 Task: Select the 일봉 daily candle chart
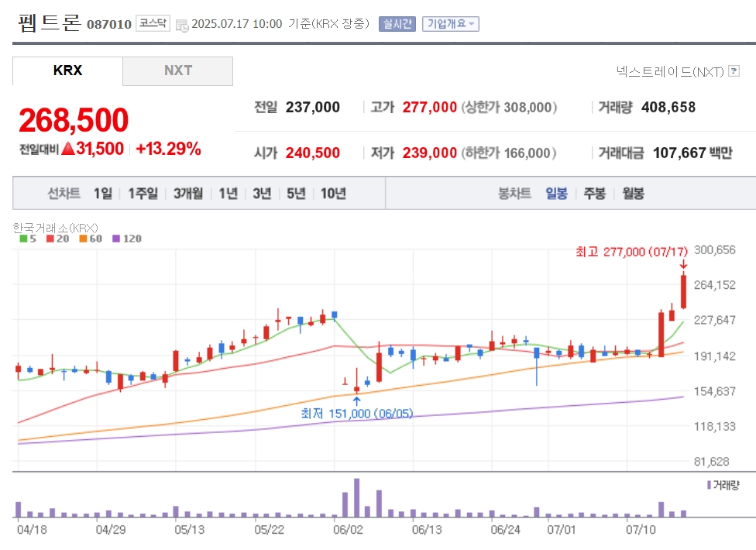pos(556,194)
